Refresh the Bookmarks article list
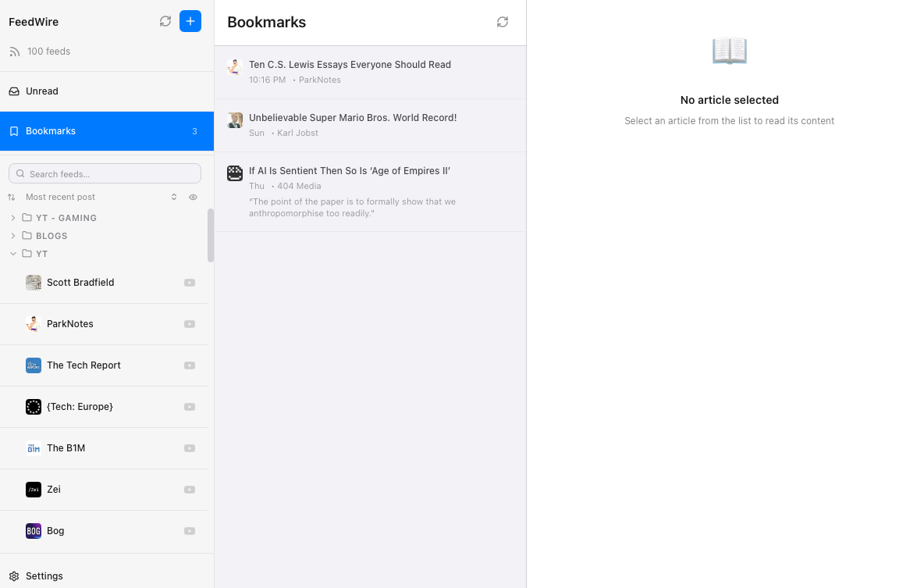The image size is (924, 588). pos(502,22)
